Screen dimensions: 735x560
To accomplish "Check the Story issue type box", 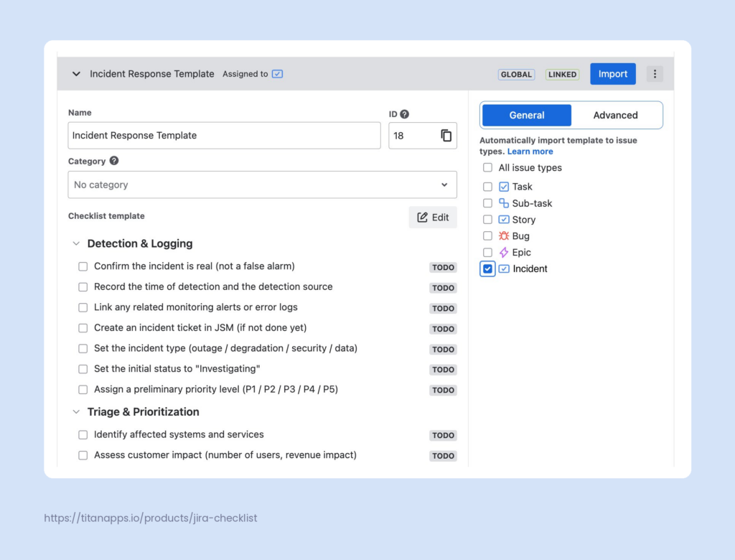I will [x=487, y=220].
